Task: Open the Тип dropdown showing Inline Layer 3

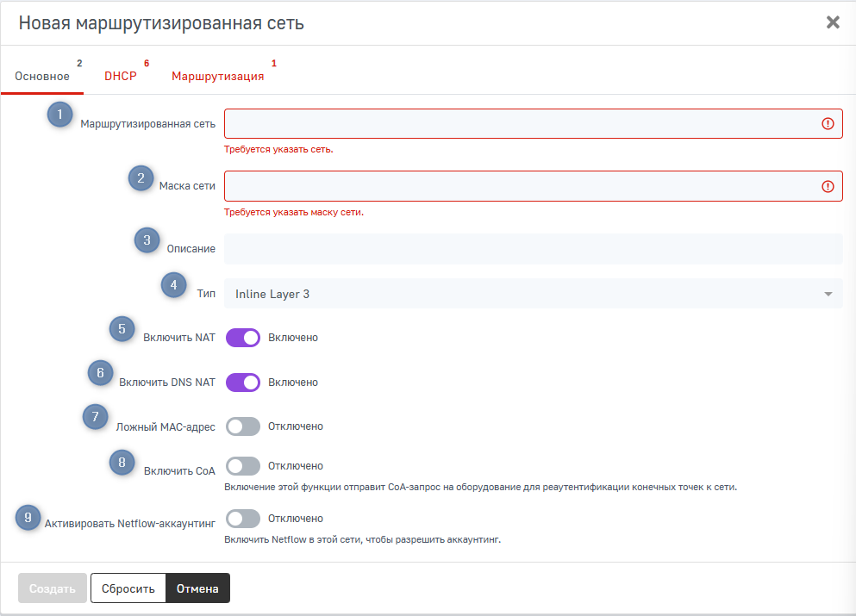Action: pos(517,294)
